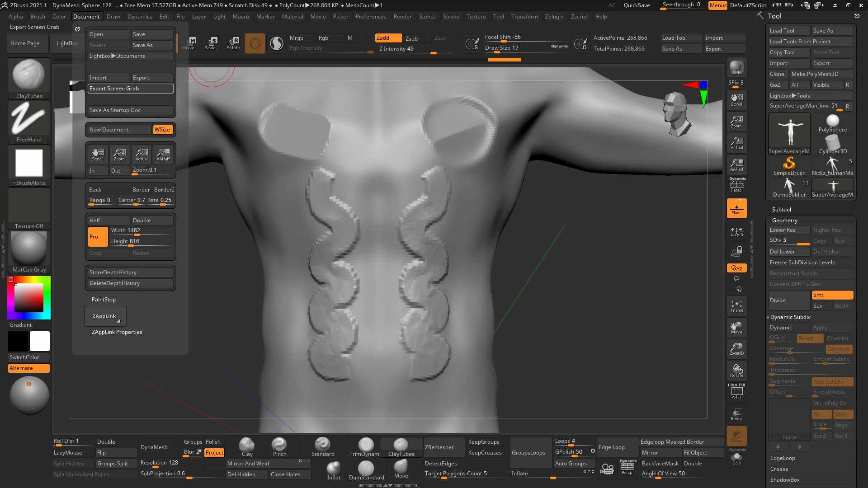Screen dimensions: 868x488
Task: Click the Export Screen Grab button
Action: [130, 89]
